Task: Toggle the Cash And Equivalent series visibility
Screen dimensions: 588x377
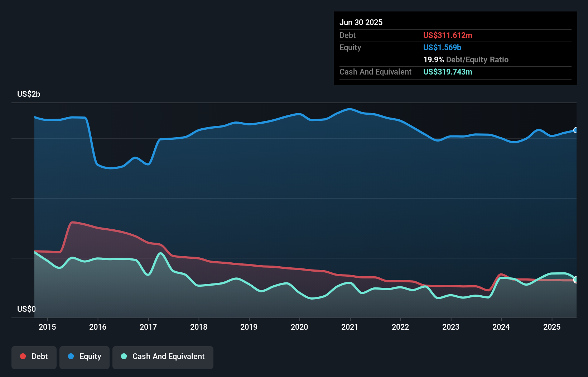Action: pos(163,357)
